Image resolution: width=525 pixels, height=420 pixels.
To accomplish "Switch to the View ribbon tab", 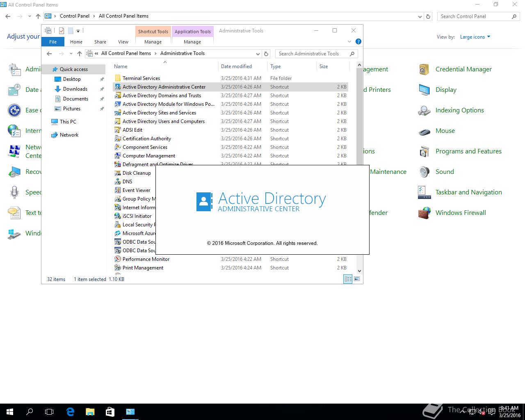I will click(123, 42).
